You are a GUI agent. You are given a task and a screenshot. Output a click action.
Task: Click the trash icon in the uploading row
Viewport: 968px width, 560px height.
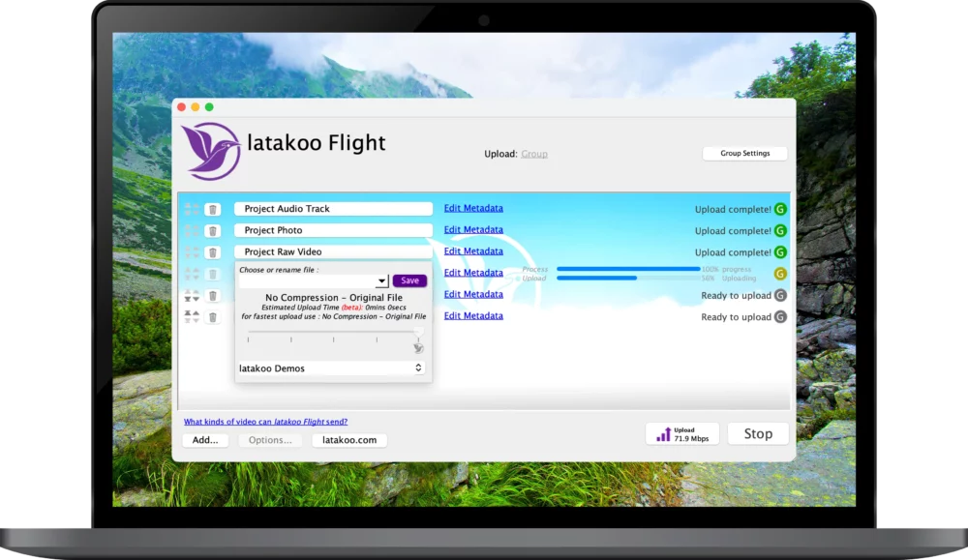coord(212,275)
